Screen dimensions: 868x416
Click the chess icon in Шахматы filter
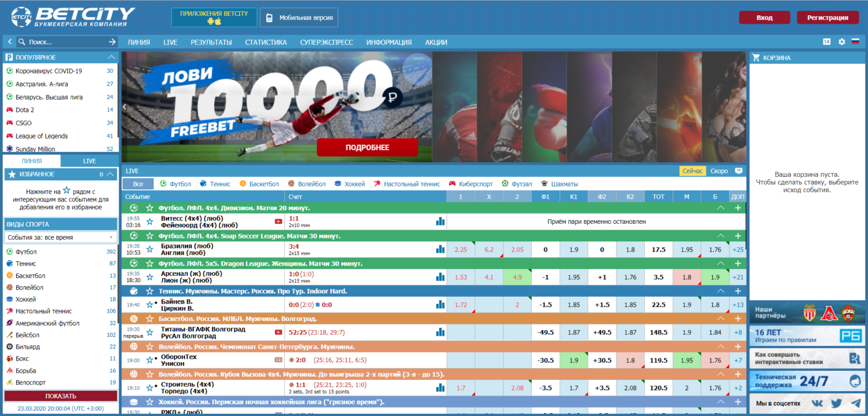[x=545, y=184]
